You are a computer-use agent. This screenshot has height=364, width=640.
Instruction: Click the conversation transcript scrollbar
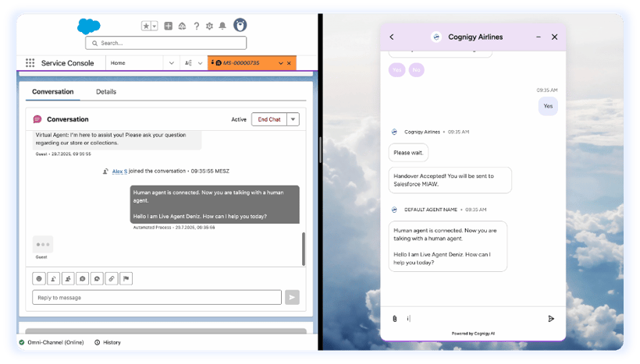[x=304, y=249]
